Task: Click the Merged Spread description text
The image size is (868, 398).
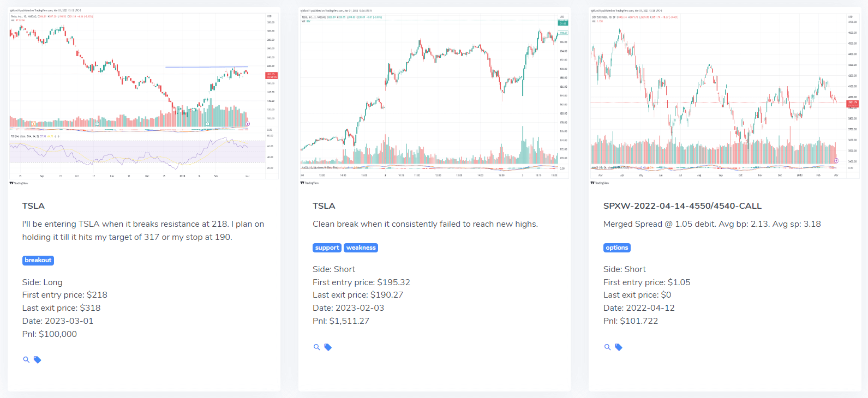Action: [x=712, y=224]
